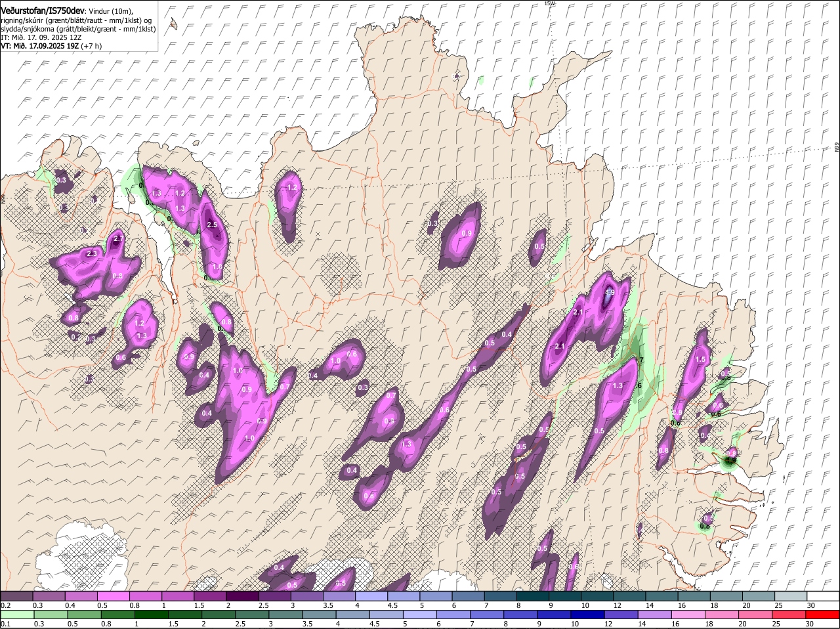Click the 0.1 label under the rain scale
The image size is (840, 629).
pyautogui.click(x=5, y=624)
